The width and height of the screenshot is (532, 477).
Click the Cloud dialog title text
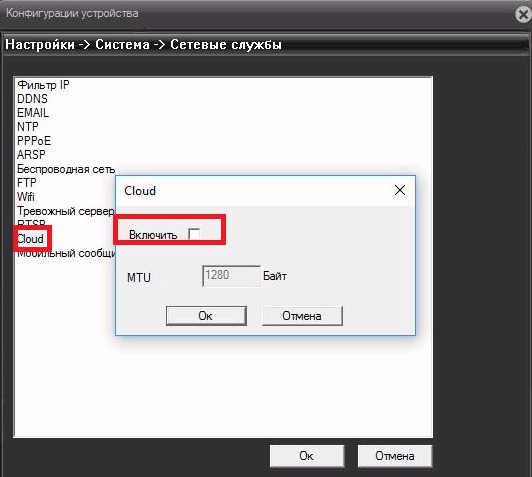(x=140, y=191)
